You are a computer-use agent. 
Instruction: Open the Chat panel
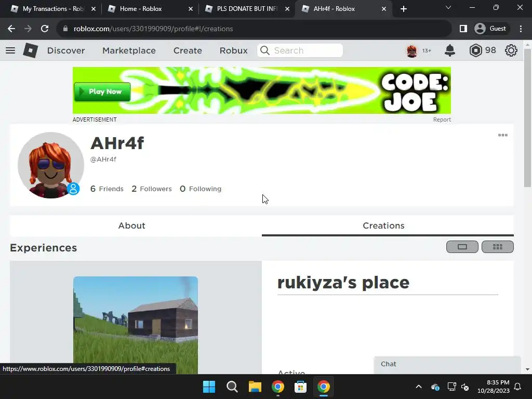click(x=447, y=364)
